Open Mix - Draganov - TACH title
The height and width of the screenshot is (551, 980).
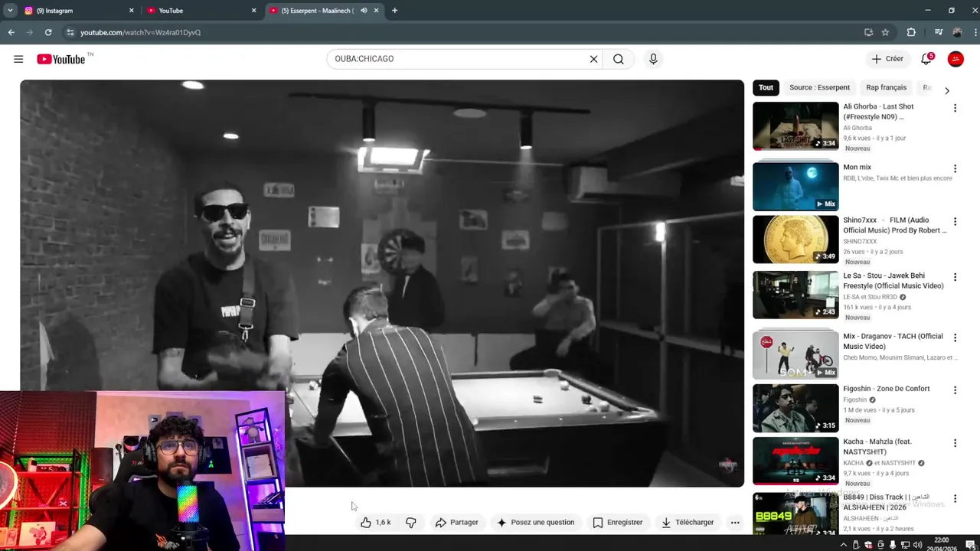(x=893, y=341)
